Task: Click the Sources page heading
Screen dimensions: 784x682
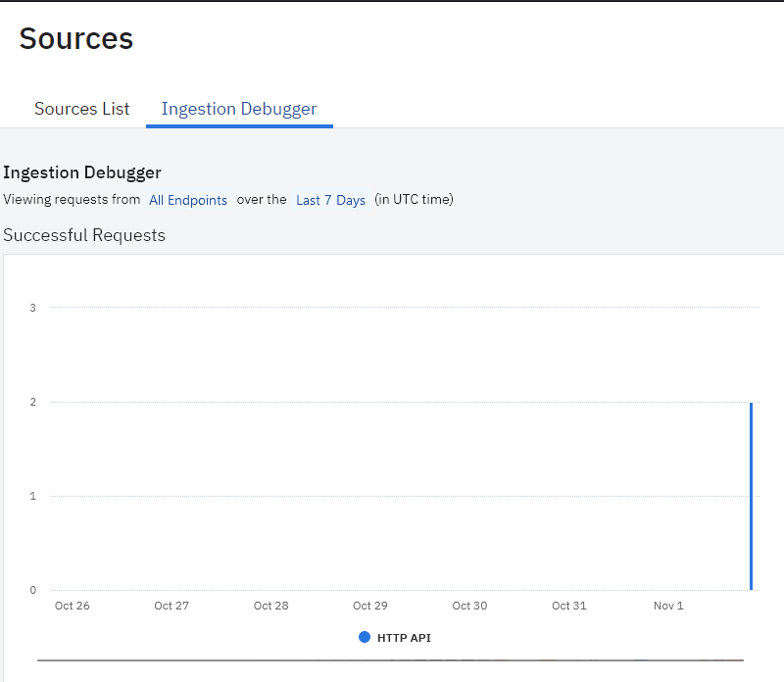Action: [75, 39]
